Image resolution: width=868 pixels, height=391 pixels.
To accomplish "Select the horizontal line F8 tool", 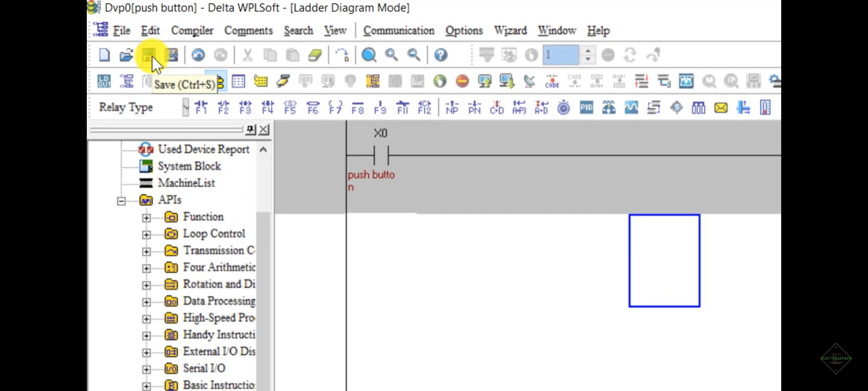I will [x=358, y=107].
